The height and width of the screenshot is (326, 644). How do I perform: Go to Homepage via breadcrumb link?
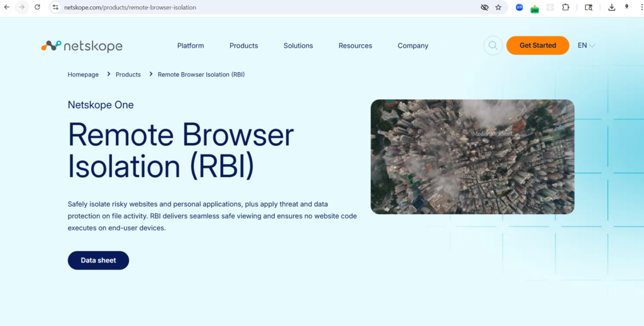[x=83, y=75]
